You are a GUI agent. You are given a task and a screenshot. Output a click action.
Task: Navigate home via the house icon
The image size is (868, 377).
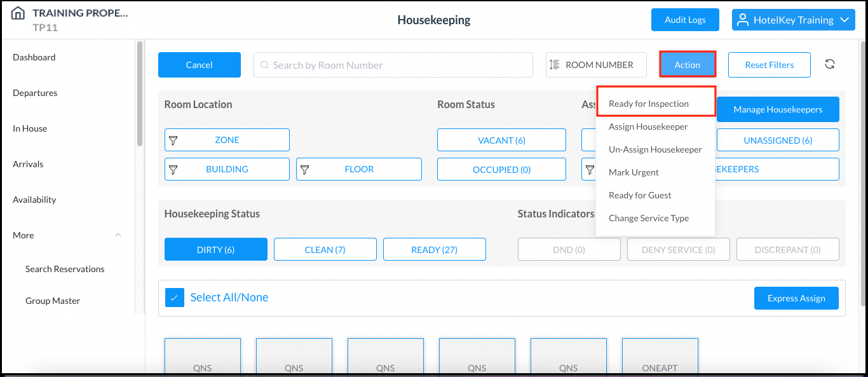pyautogui.click(x=17, y=12)
